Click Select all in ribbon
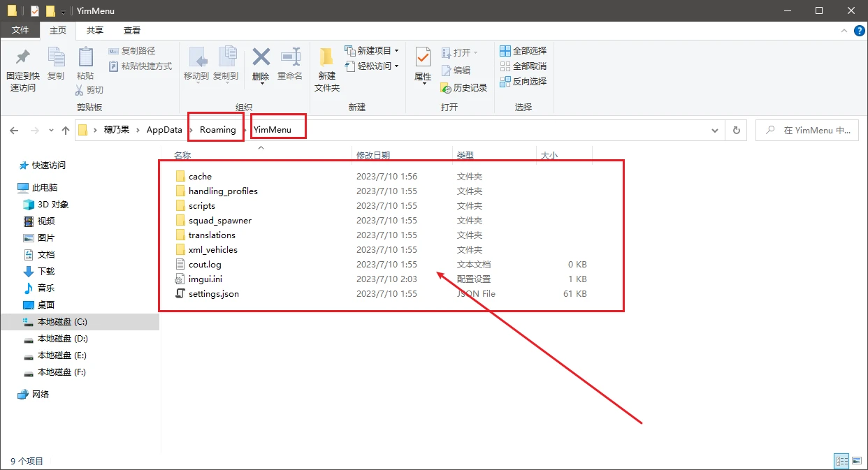This screenshot has height=470, width=868. coord(523,51)
